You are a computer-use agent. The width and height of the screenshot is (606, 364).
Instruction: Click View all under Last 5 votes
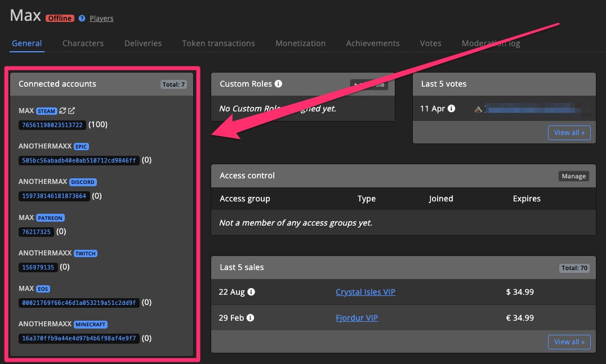[x=569, y=133]
